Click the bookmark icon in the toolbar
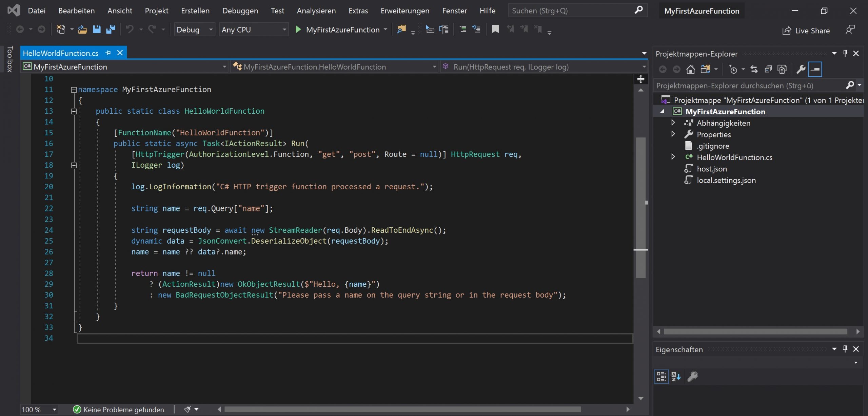The width and height of the screenshot is (868, 416). [x=495, y=30]
